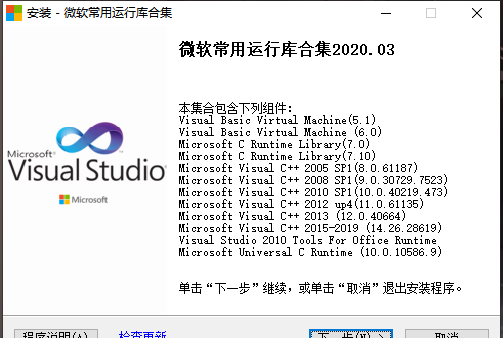Select text Visual Basic Virtual Machine(5.1)
Image resolution: width=503 pixels, height=361 pixels.
click(x=277, y=120)
